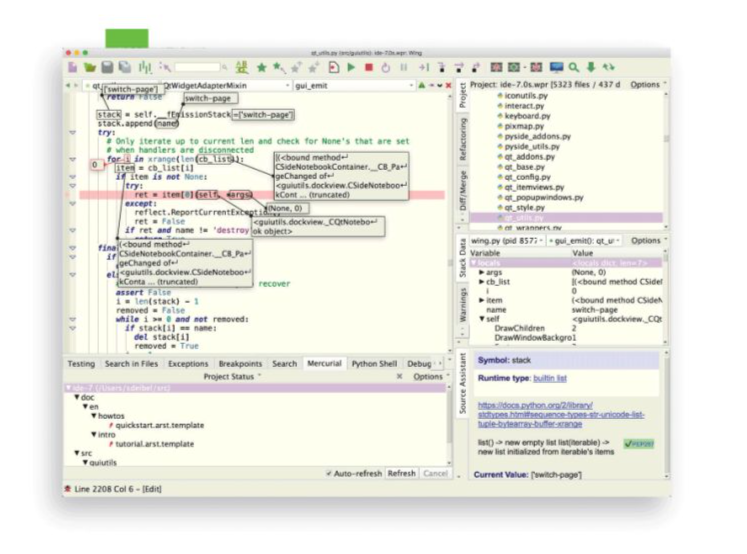Screen dimensions: 747x554
Task: Switch to the Python Shell tab
Action: tap(374, 364)
